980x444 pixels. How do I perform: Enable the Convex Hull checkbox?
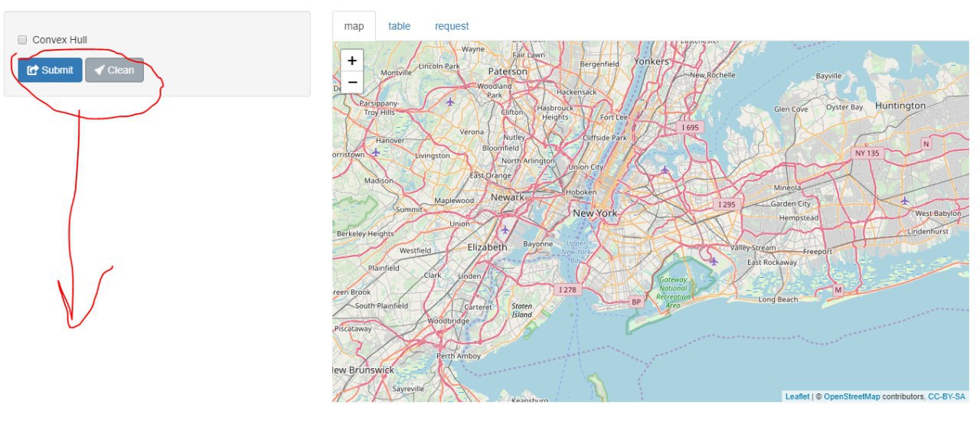(x=22, y=40)
